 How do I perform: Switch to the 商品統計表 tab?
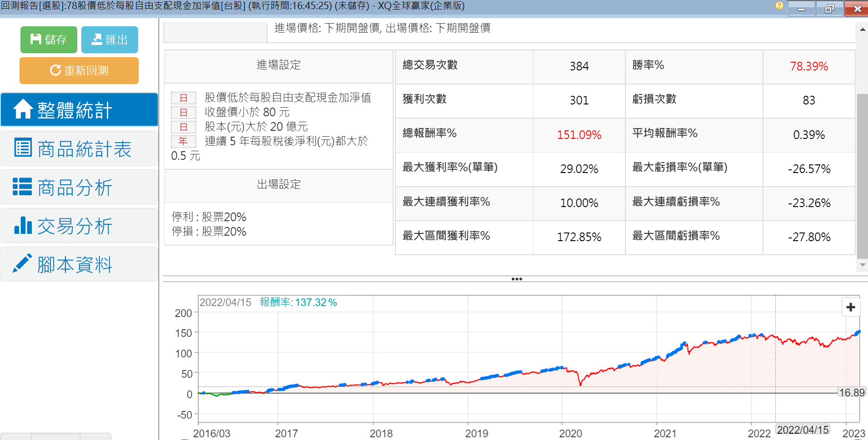80,148
